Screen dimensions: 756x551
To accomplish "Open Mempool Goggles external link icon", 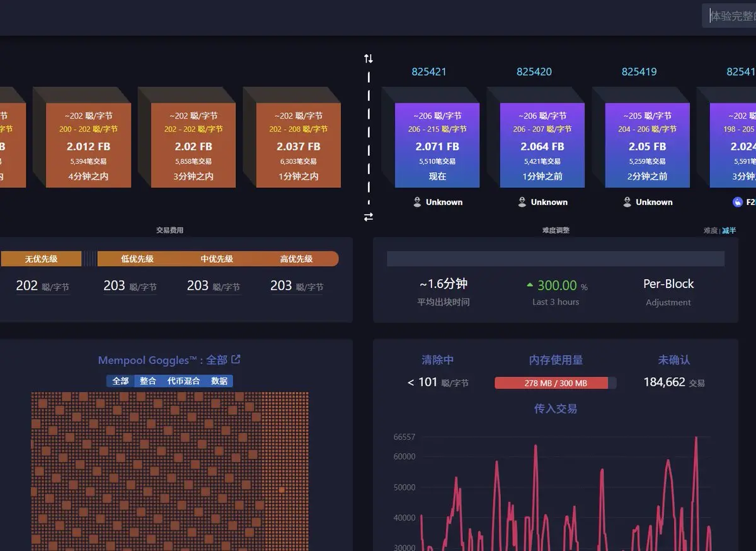I will coord(236,359).
